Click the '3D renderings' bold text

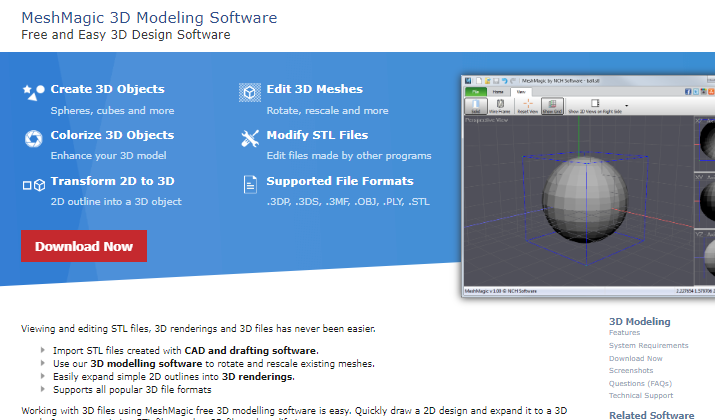point(258,377)
